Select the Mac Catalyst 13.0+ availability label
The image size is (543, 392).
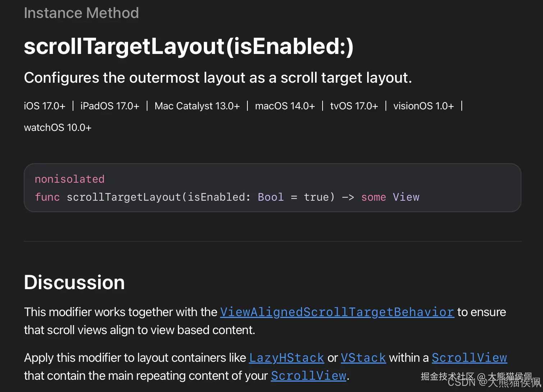coord(197,106)
